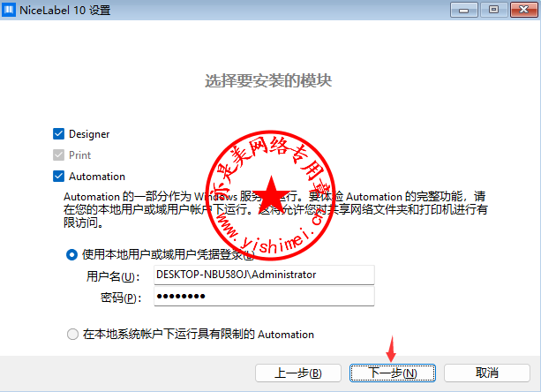The image size is (541, 392).
Task: Click the 用户名(U): label text
Action: 113,276
